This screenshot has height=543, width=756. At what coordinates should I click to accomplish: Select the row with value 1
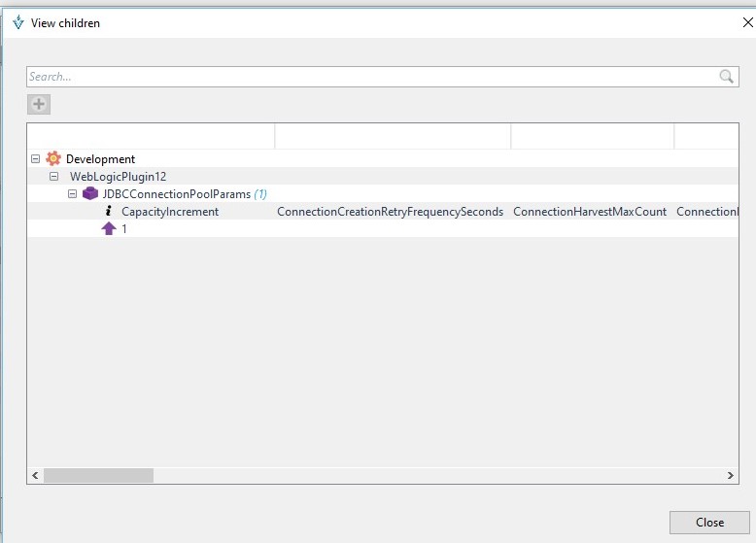click(382, 229)
